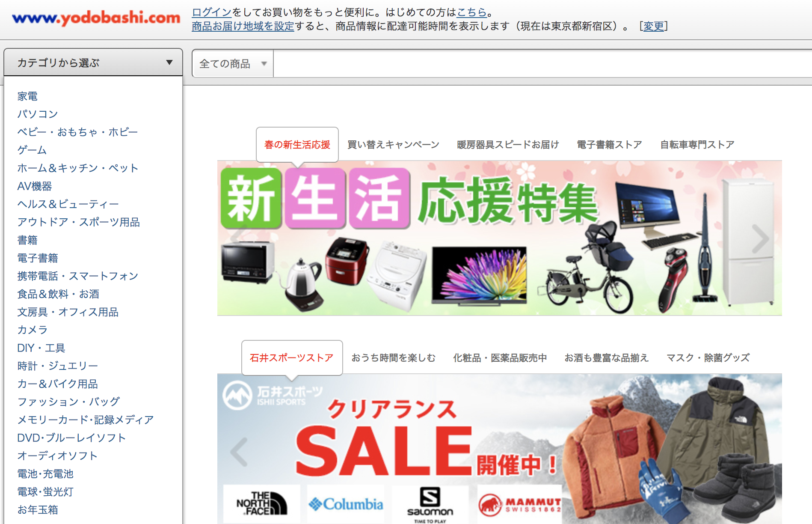Screen dimensions: 812x524
Task: Select the お酒も豊富な品揃え tab
Action: tap(606, 358)
